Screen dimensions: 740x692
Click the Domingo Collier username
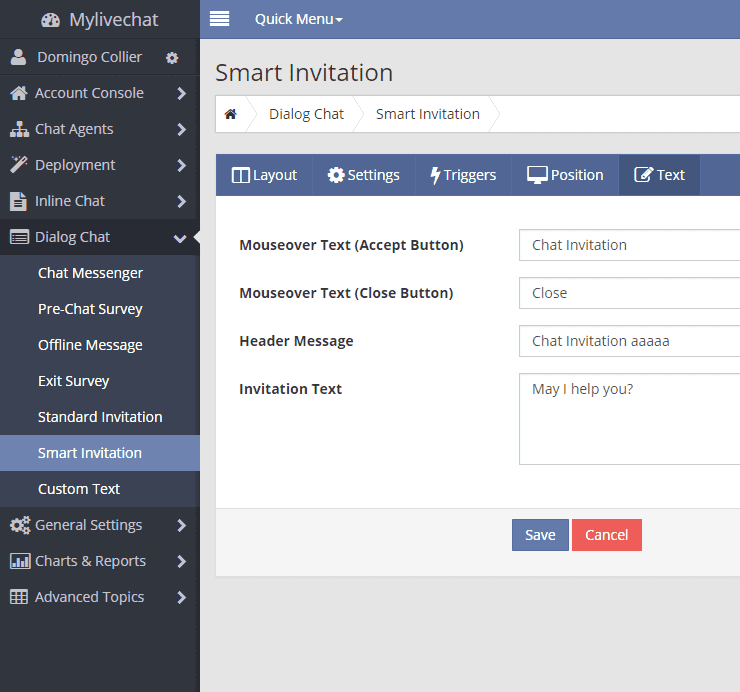click(x=90, y=57)
